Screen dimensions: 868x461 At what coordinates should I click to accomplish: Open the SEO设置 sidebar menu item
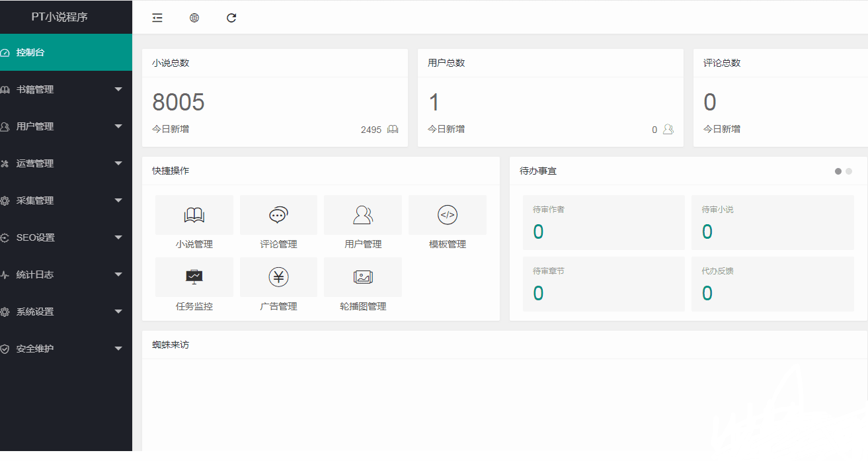pos(66,237)
